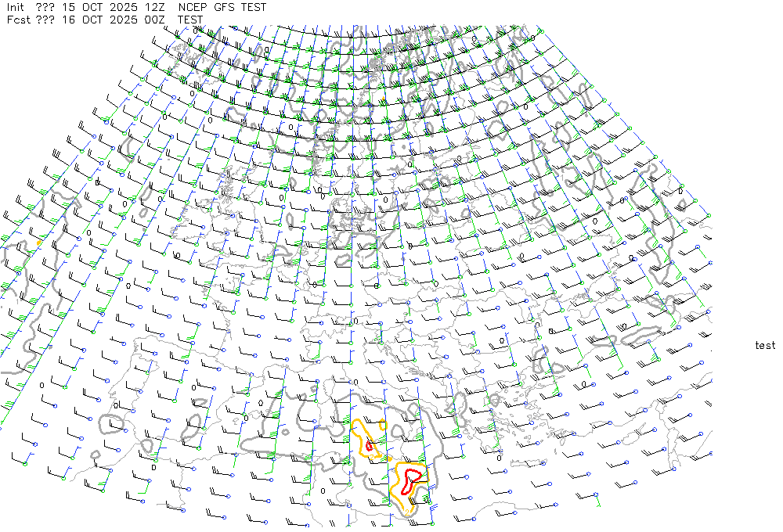783x532 pixels.
Task: Click the 'NCEP GFS TEST' title text
Action: tap(222, 7)
